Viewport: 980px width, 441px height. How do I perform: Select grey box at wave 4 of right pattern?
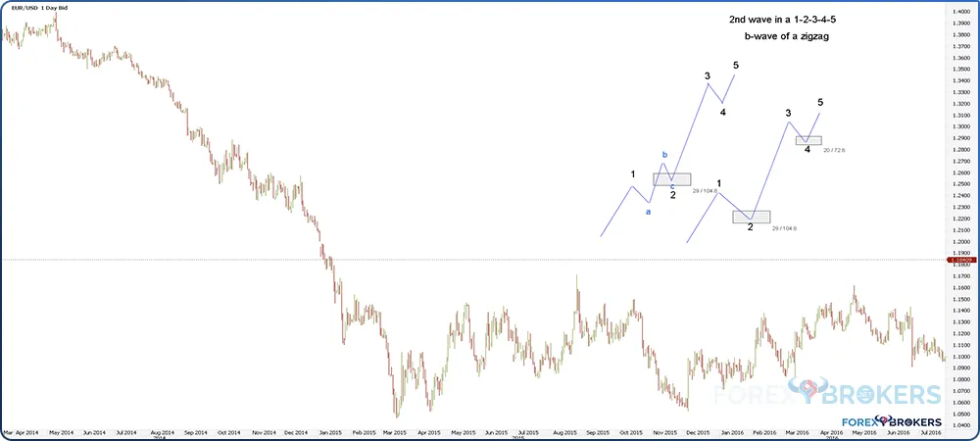pos(808,140)
